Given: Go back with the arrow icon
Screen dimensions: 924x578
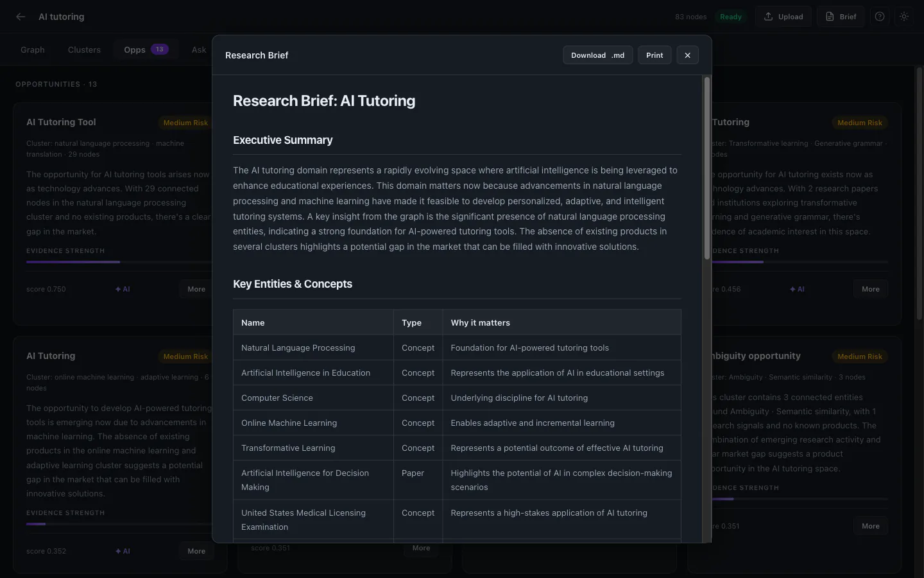Looking at the screenshot, I should coord(21,17).
